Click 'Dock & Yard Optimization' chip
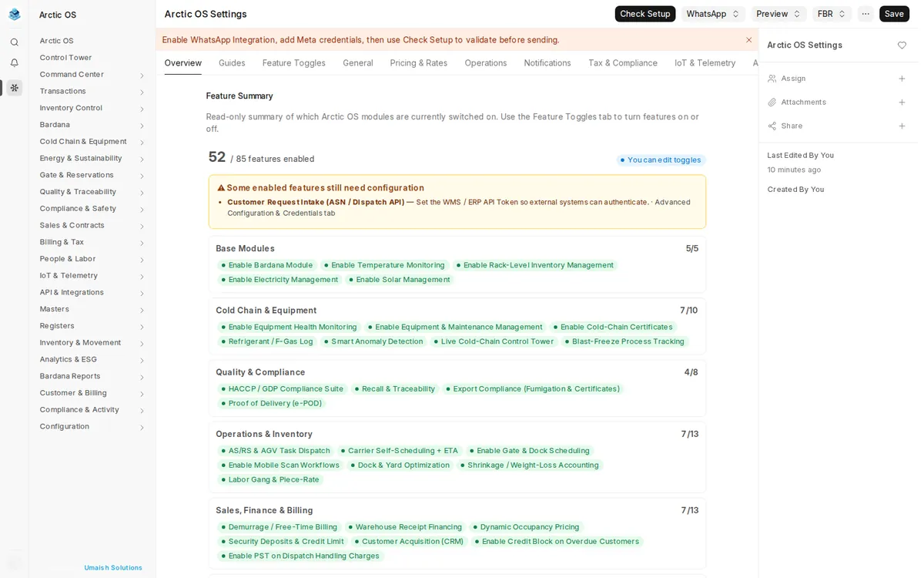 coord(400,465)
